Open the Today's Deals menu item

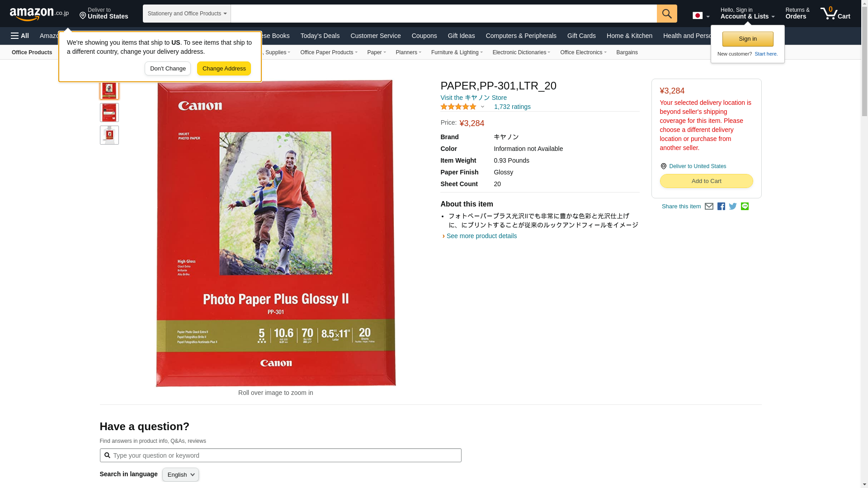[320, 36]
